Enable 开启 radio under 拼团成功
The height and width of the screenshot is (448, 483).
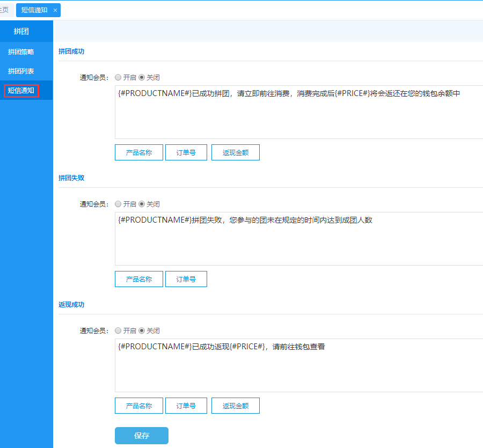point(118,77)
